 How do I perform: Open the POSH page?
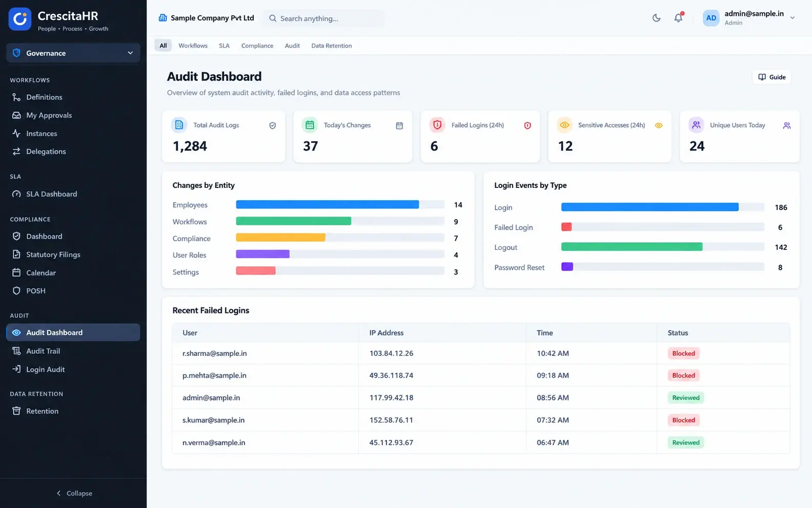[x=73, y=290]
